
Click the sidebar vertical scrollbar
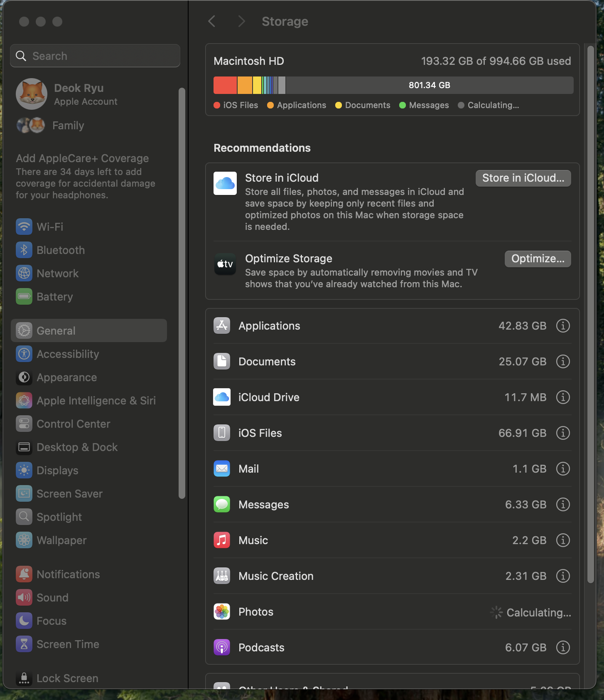(182, 293)
